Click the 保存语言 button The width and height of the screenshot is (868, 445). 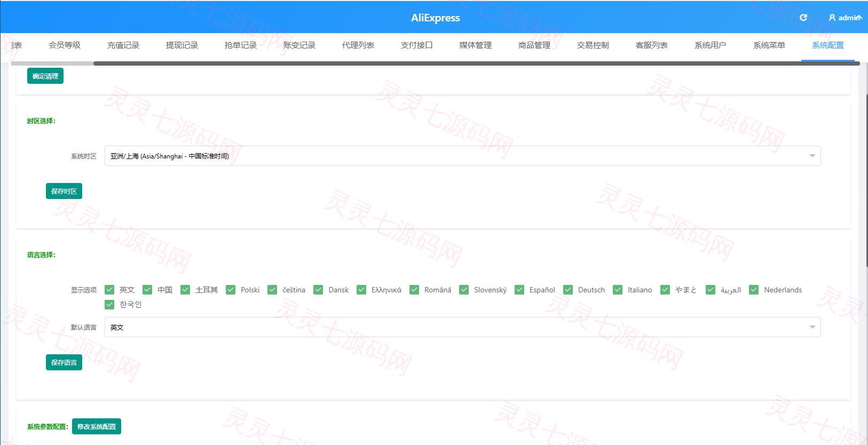click(x=64, y=362)
